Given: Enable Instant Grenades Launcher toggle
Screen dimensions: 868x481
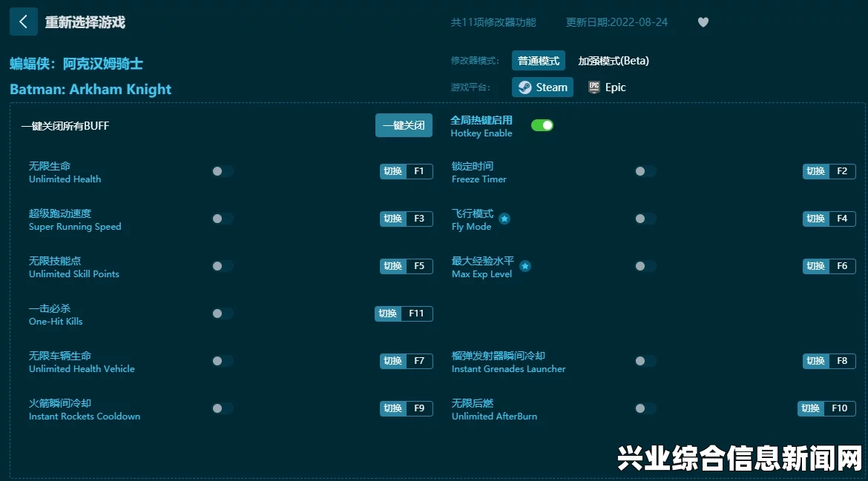Looking at the screenshot, I should click(645, 361).
